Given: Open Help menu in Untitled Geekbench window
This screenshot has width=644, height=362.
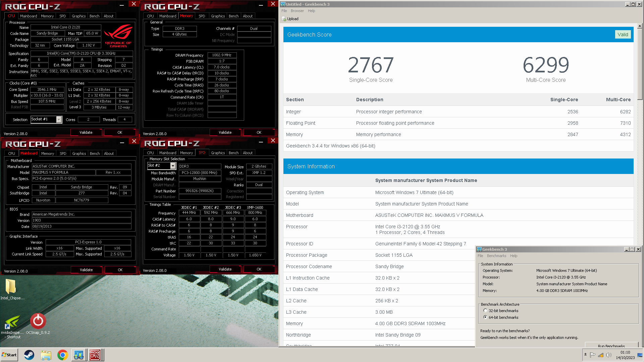Looking at the screenshot, I should pyautogui.click(x=312, y=11).
